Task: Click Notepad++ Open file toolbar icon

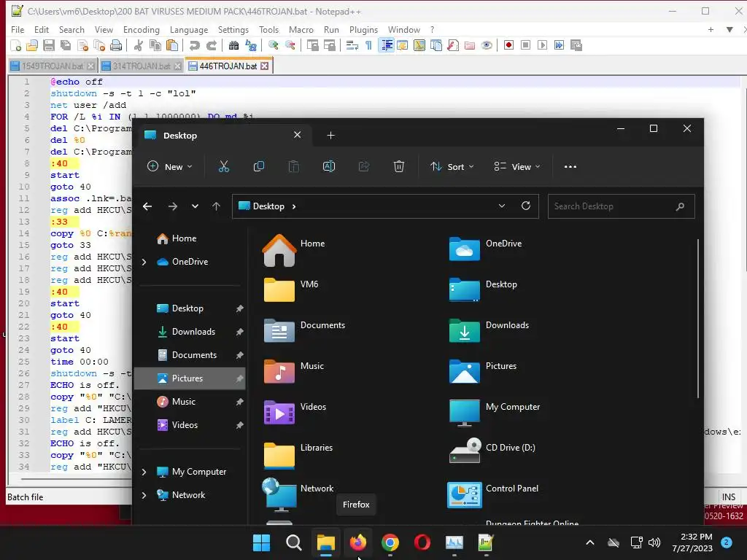Action: click(x=32, y=45)
